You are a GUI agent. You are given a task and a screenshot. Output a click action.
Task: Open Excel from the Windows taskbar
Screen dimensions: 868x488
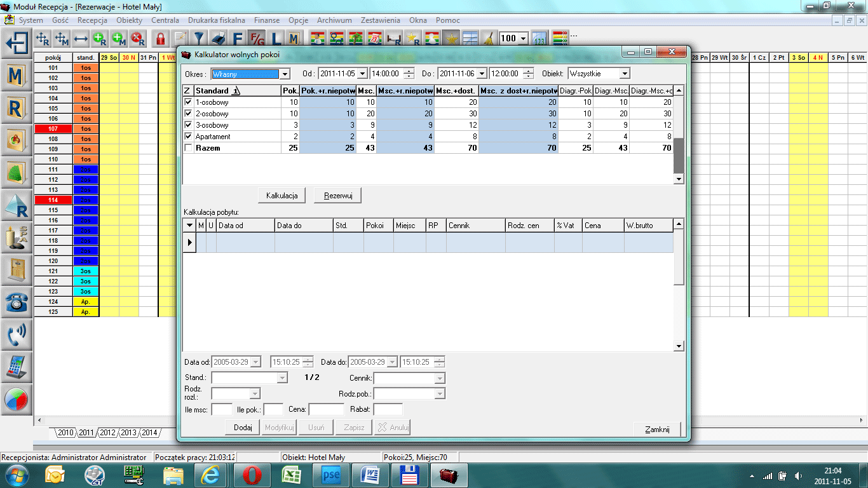pos(291,474)
